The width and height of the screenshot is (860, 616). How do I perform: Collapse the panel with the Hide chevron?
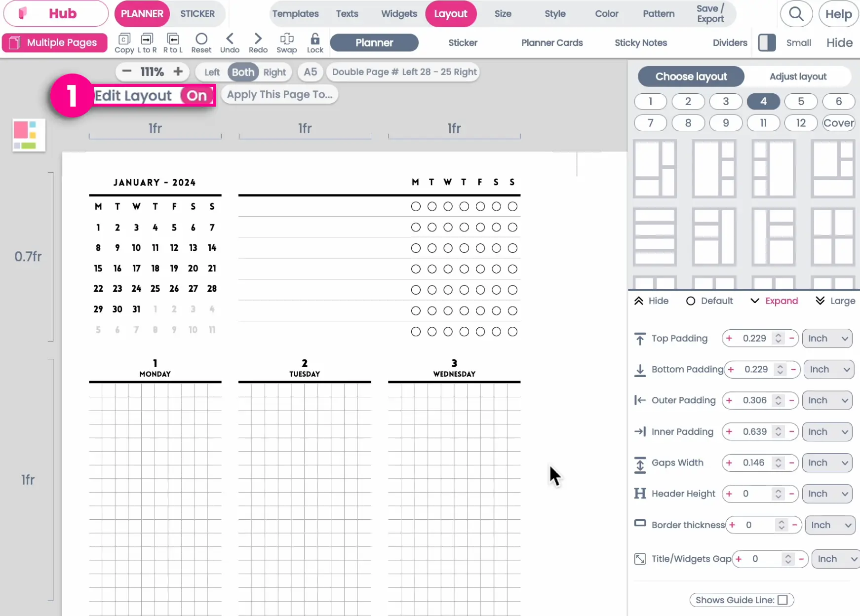[651, 301]
